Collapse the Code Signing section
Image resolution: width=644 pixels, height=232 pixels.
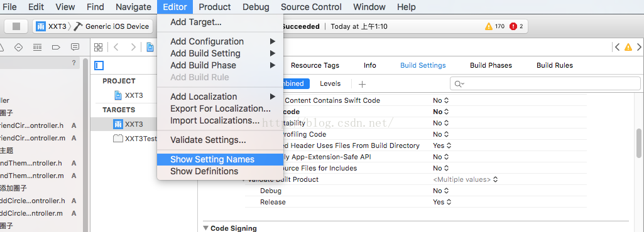point(206,228)
